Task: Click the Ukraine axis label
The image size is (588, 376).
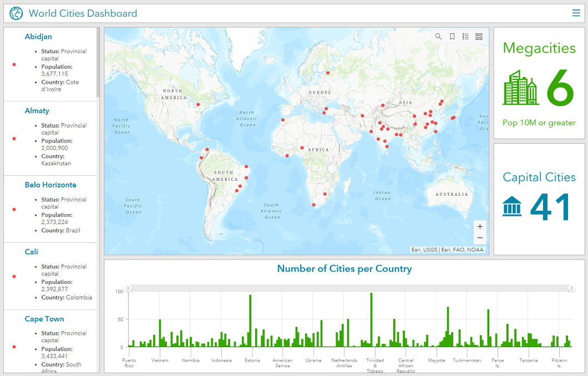Action: (x=313, y=360)
